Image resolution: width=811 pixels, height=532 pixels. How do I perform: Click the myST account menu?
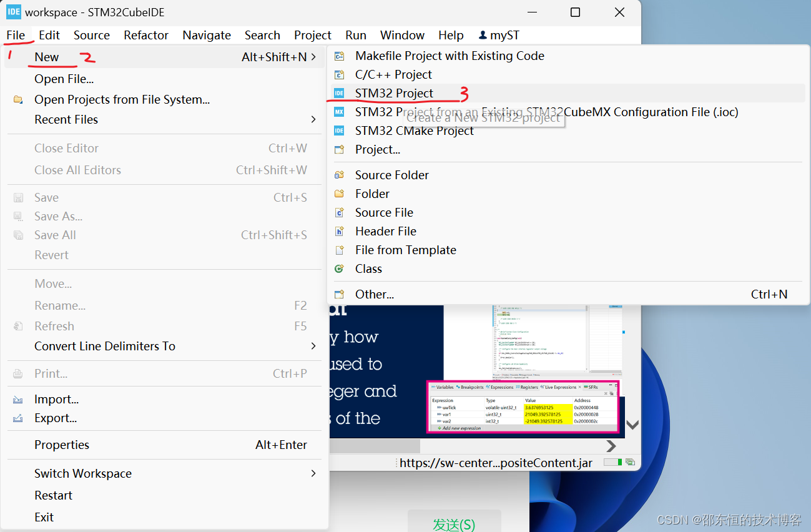pos(499,35)
